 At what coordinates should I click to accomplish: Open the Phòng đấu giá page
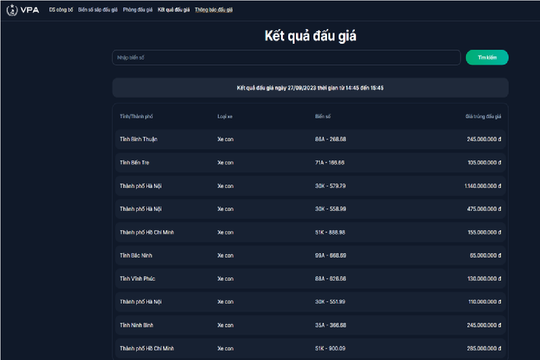(138, 10)
